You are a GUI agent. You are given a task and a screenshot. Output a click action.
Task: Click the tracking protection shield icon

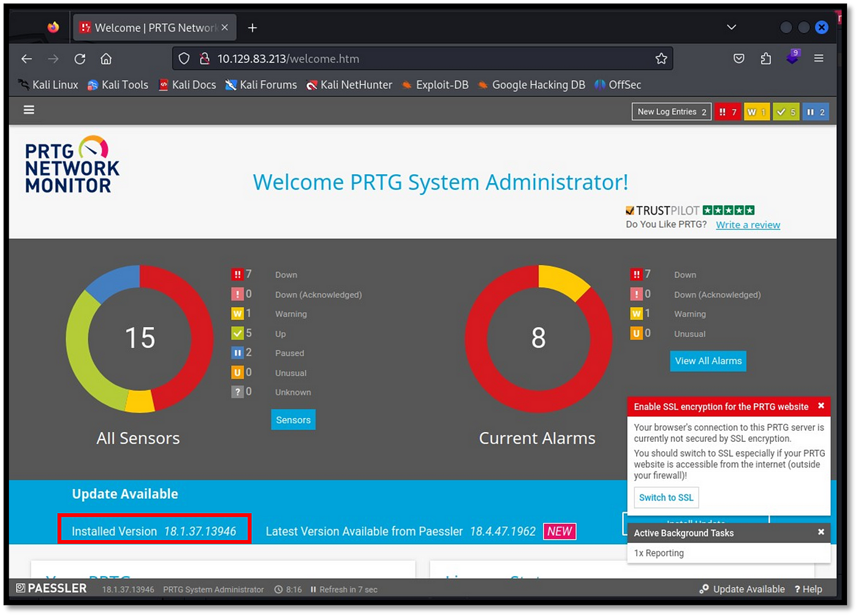[184, 59]
